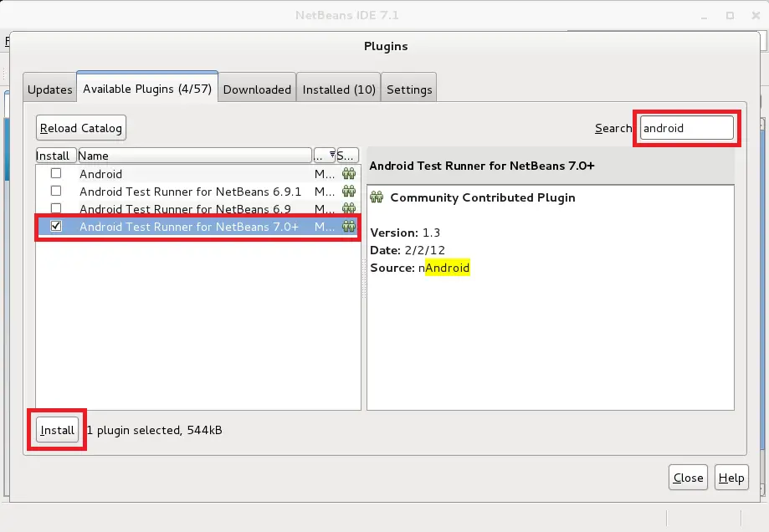The height and width of the screenshot is (532, 769).
Task: Open the Updates tab
Action: click(49, 90)
